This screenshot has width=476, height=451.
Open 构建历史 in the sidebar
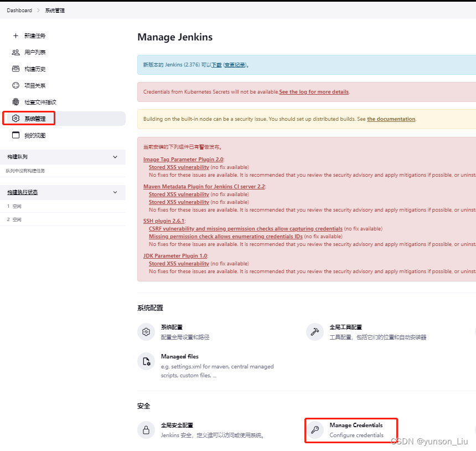(x=35, y=69)
